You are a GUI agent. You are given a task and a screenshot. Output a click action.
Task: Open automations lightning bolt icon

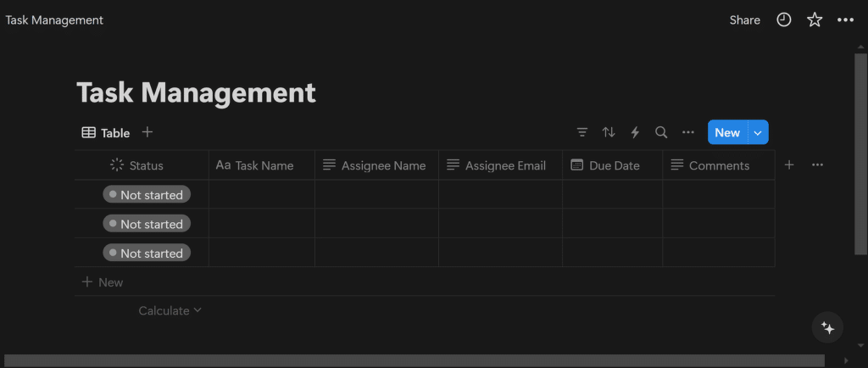tap(635, 132)
